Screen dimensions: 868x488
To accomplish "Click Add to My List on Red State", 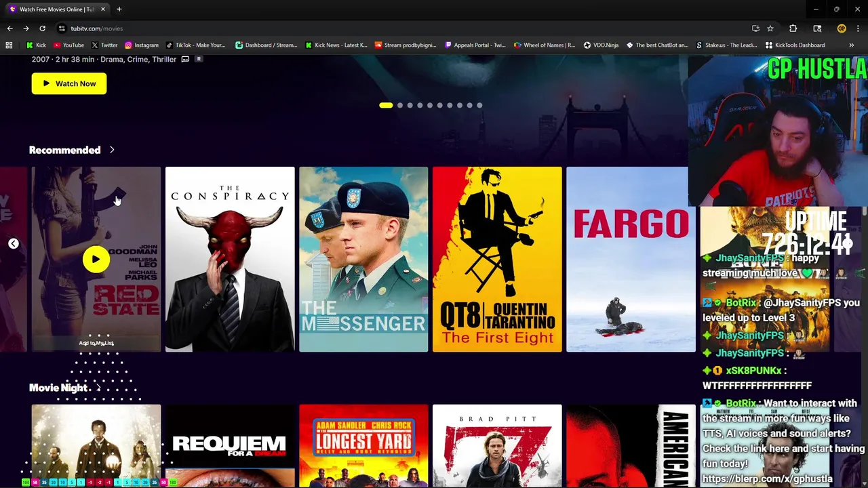I will point(96,343).
